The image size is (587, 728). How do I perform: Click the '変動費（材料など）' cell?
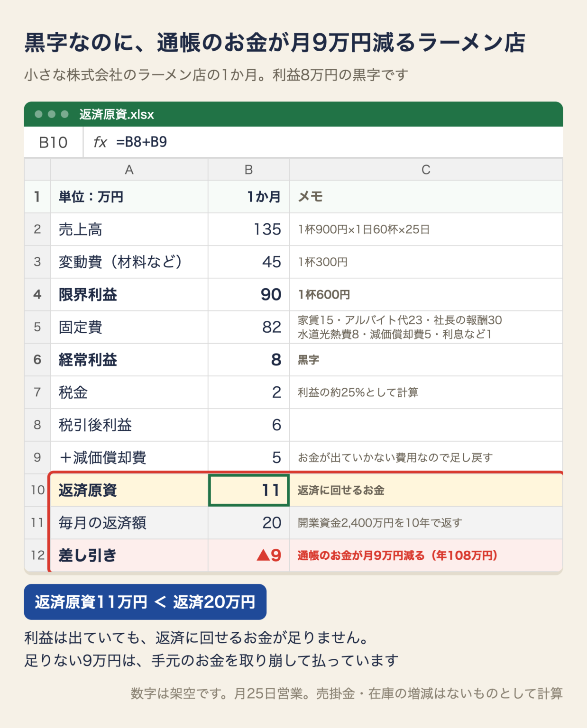[129, 262]
